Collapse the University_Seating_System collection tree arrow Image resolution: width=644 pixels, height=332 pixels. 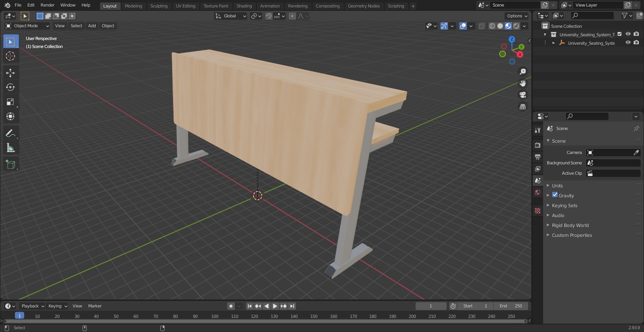coord(545,34)
